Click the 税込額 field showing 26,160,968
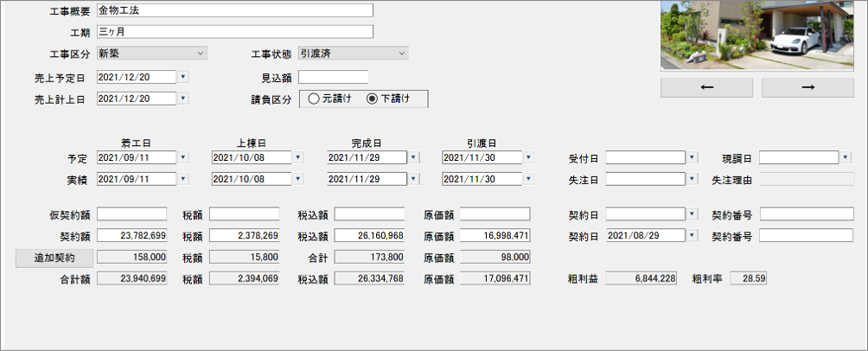 point(369,236)
